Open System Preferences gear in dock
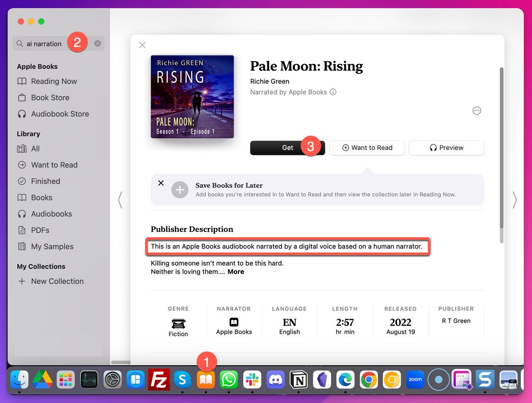 tap(112, 379)
